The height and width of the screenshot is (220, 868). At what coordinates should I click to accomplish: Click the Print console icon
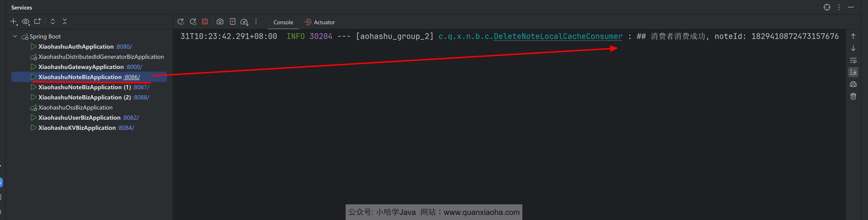pos(853,84)
